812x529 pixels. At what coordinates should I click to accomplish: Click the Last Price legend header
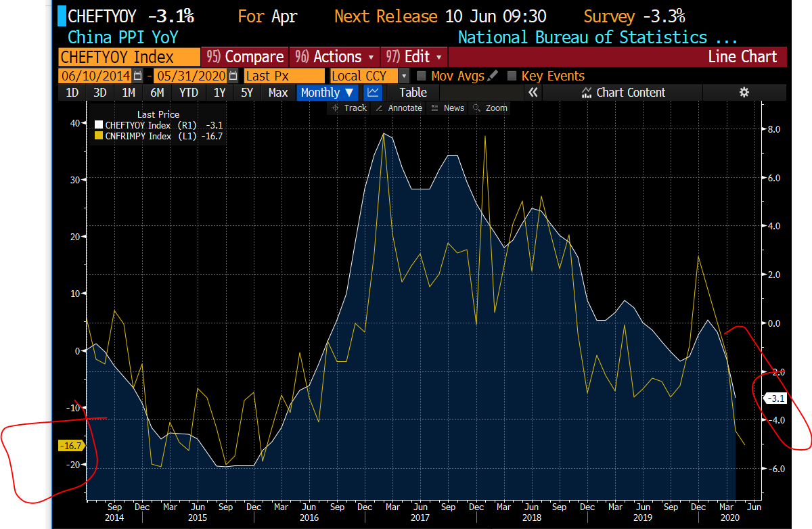click(x=158, y=114)
